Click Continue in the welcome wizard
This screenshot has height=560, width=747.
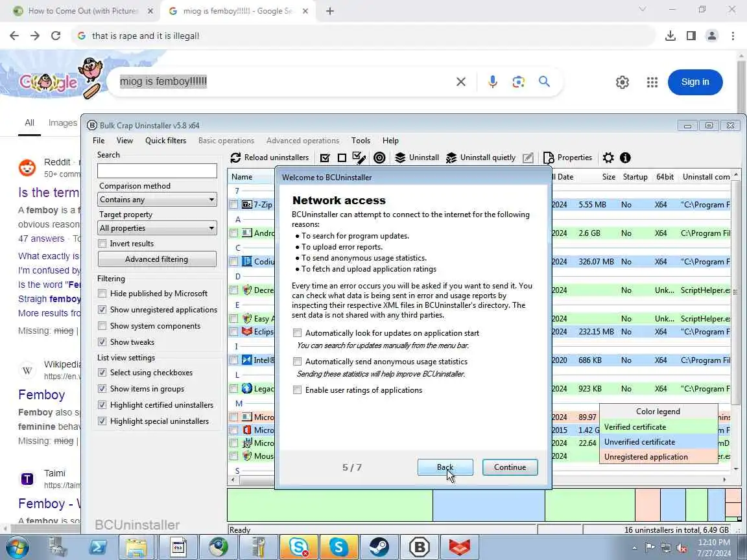tap(510, 467)
